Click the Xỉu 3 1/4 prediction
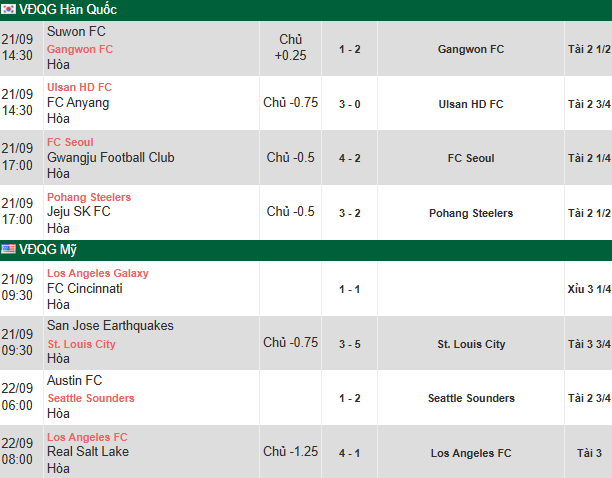This screenshot has height=478, width=612. coord(584,289)
